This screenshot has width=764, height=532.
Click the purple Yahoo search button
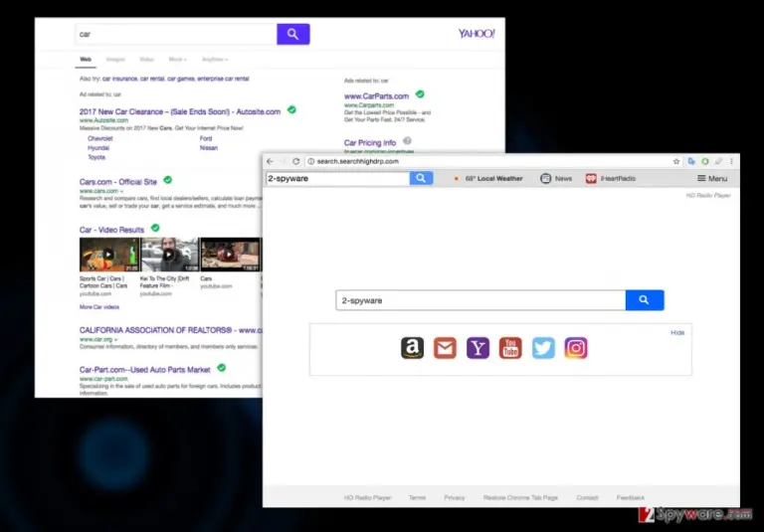point(293,34)
